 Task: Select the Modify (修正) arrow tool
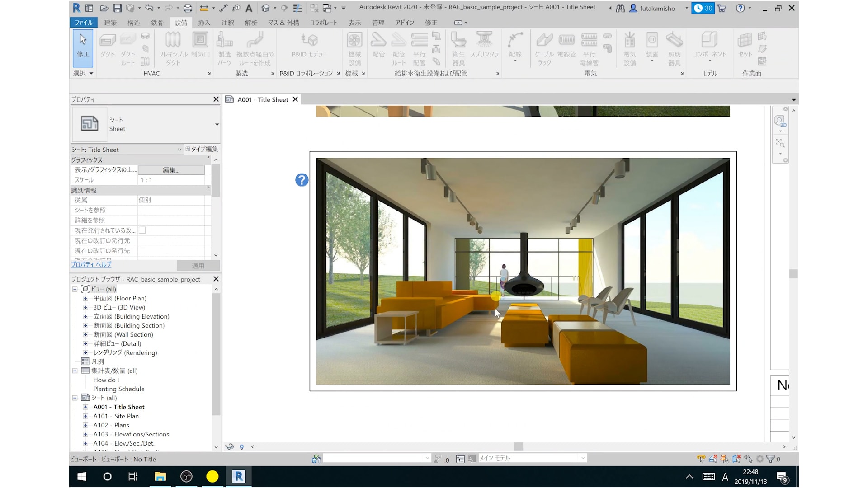coord(83,46)
